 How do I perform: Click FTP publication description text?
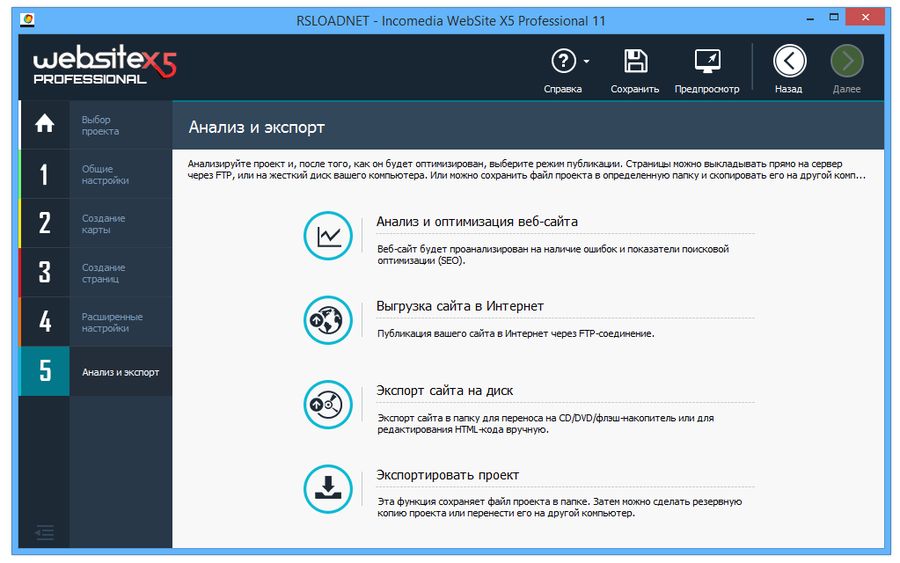[515, 333]
